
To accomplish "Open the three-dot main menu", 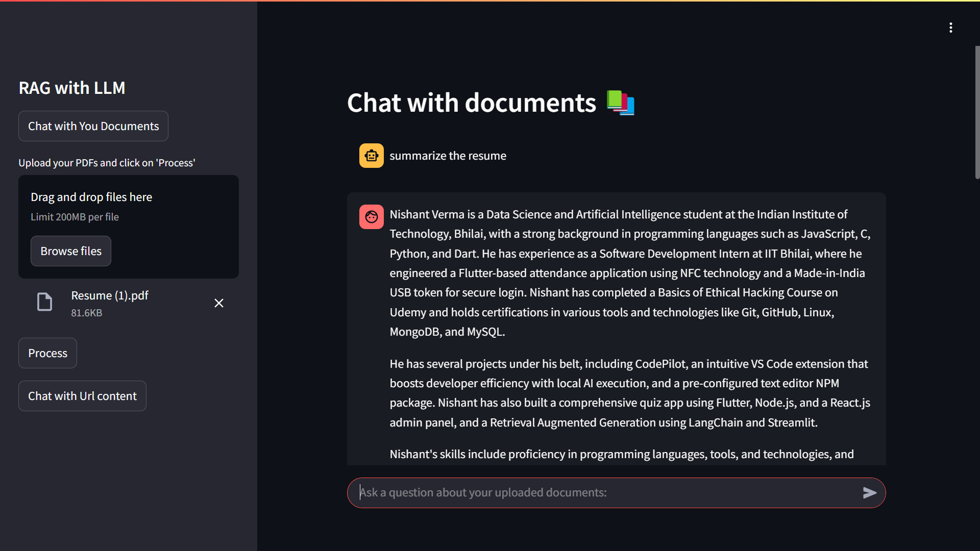I will (950, 28).
